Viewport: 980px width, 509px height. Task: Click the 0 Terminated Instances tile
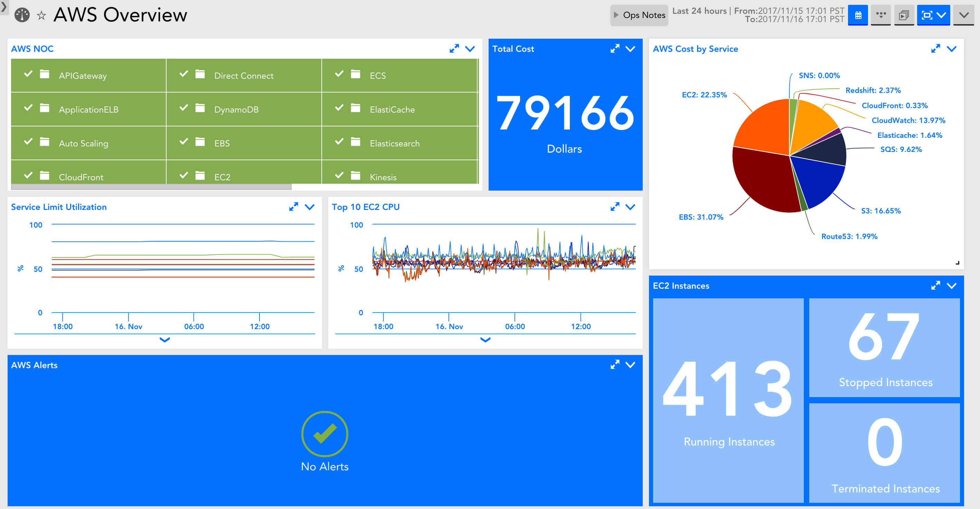click(884, 453)
